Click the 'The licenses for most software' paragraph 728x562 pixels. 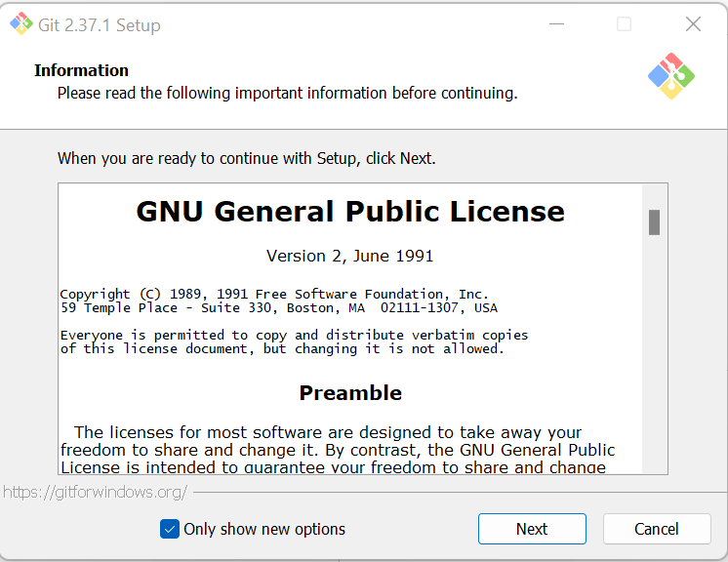click(x=338, y=449)
